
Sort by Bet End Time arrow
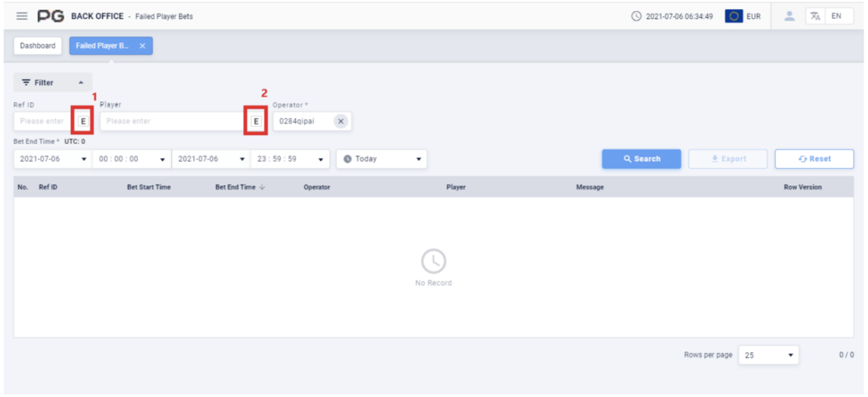coord(262,187)
